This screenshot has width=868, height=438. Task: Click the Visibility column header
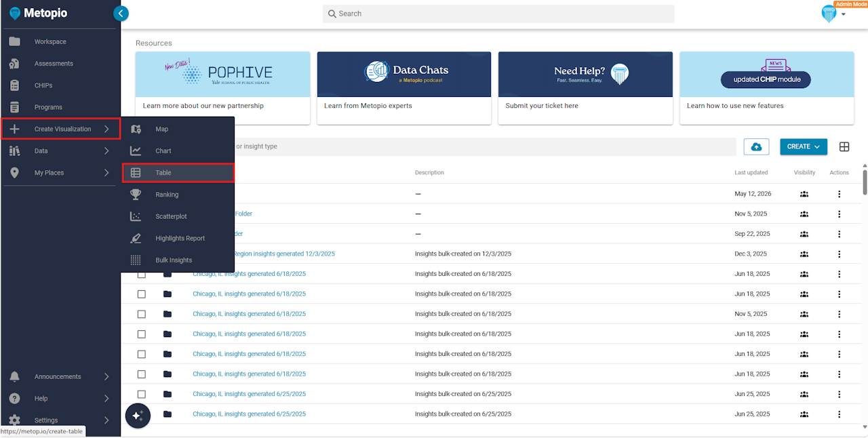coord(804,173)
